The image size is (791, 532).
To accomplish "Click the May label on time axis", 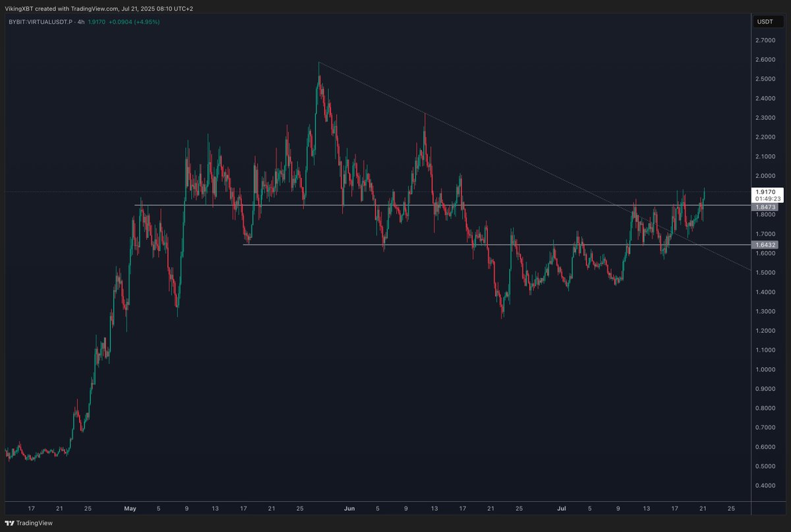I will (x=130, y=509).
